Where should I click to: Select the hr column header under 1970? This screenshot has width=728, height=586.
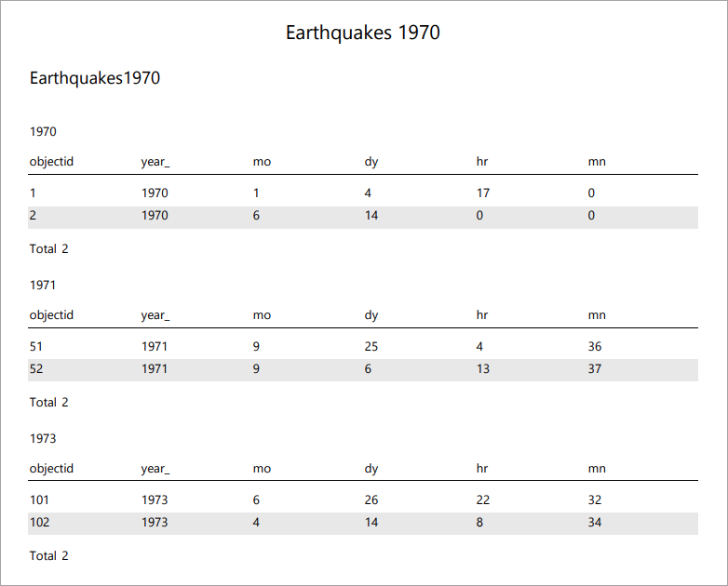(482, 162)
